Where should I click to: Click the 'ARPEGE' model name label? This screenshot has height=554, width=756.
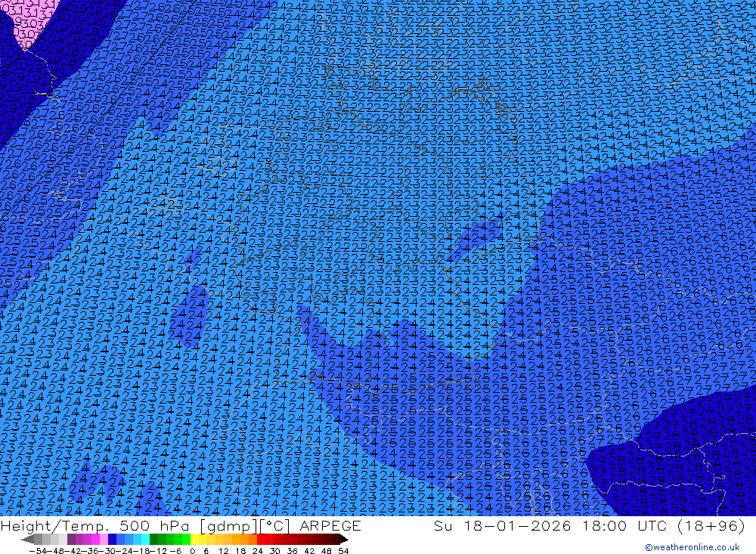pyautogui.click(x=330, y=525)
